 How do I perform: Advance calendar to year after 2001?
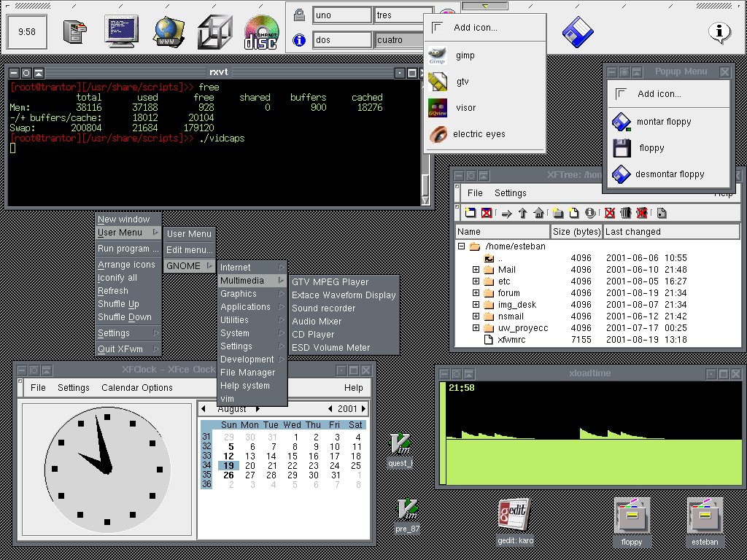(x=363, y=408)
